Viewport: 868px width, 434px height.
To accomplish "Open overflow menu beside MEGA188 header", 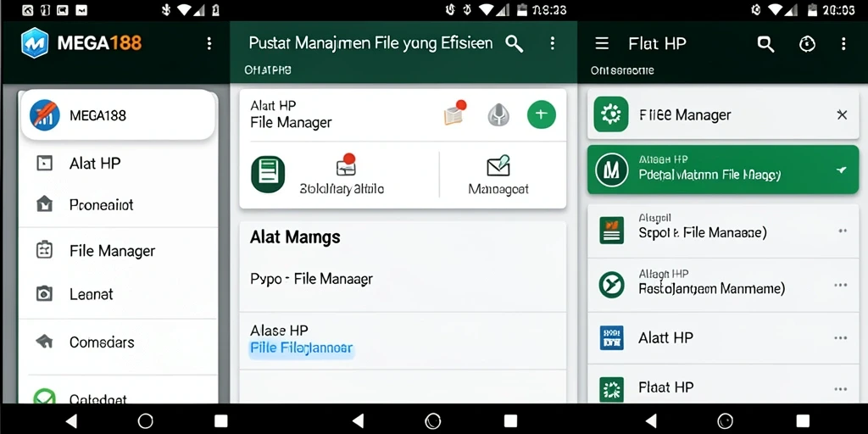I will [209, 44].
